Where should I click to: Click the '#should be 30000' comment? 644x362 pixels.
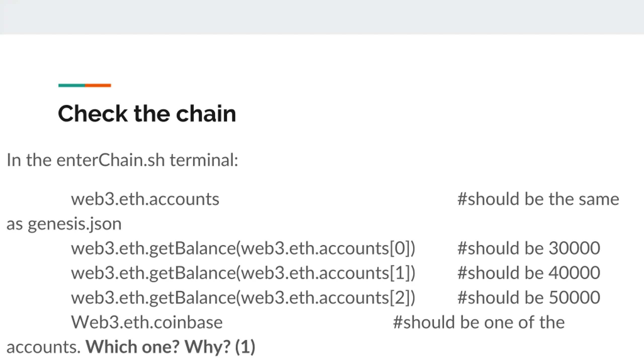point(529,248)
